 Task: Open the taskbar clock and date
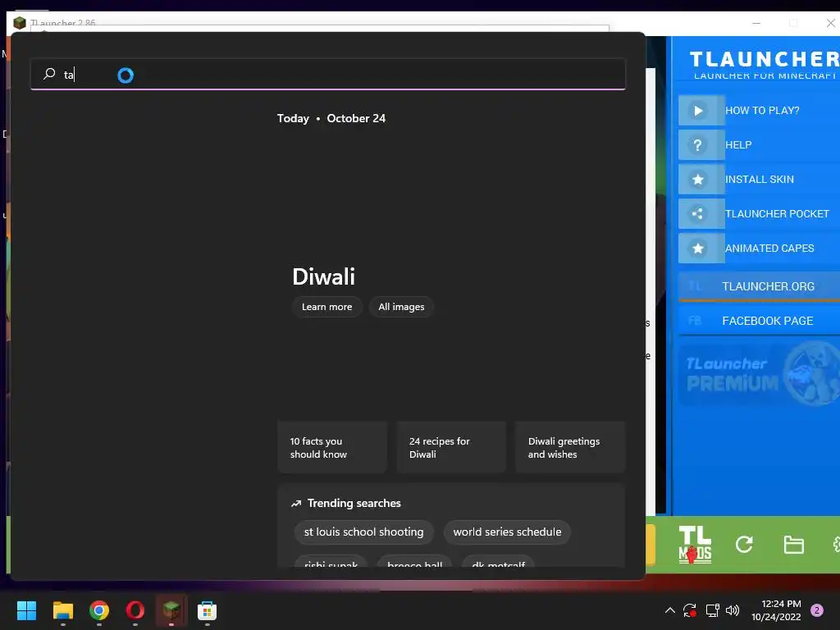(776, 610)
